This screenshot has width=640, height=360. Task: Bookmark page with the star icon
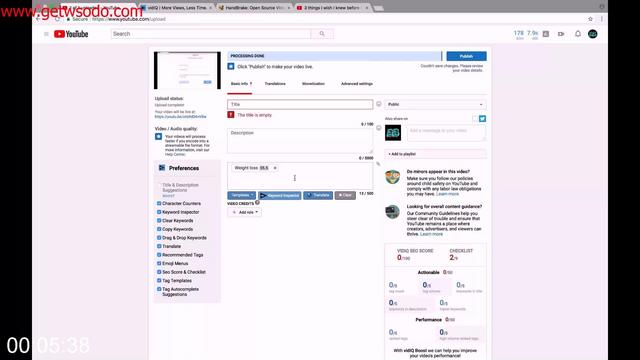(x=590, y=19)
